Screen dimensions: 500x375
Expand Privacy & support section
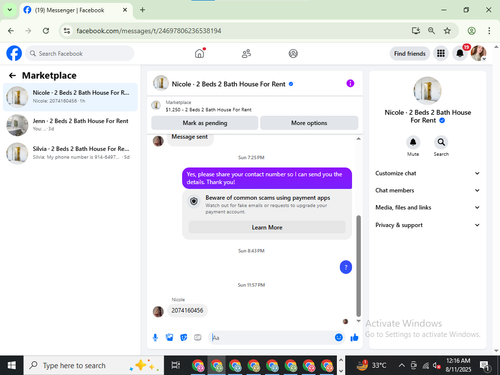[428, 225]
